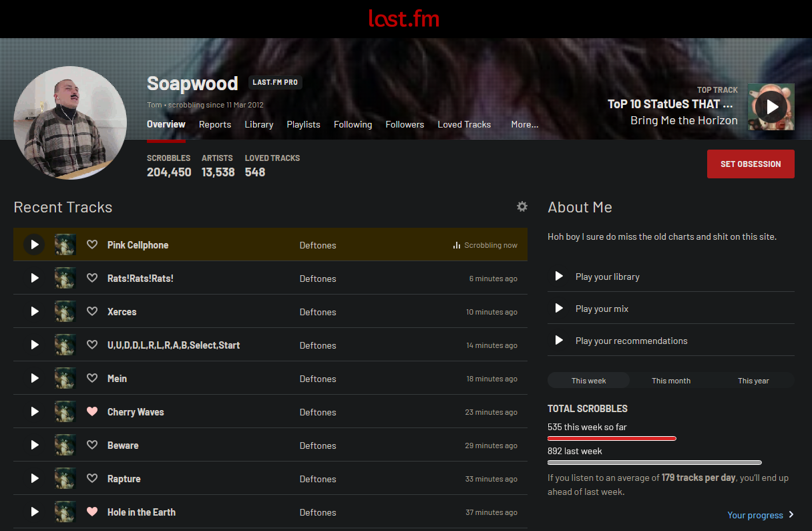Image resolution: width=812 pixels, height=531 pixels.
Task: Love the Beware track
Action: 92,446
